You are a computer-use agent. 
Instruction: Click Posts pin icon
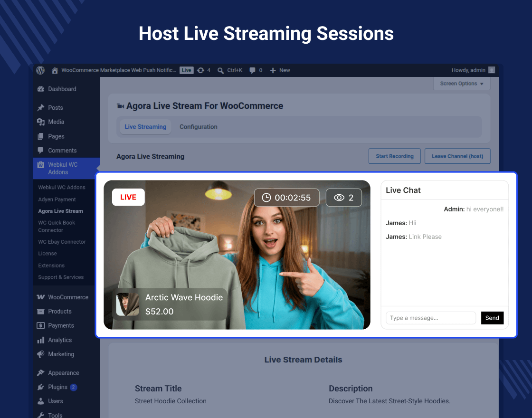click(41, 107)
